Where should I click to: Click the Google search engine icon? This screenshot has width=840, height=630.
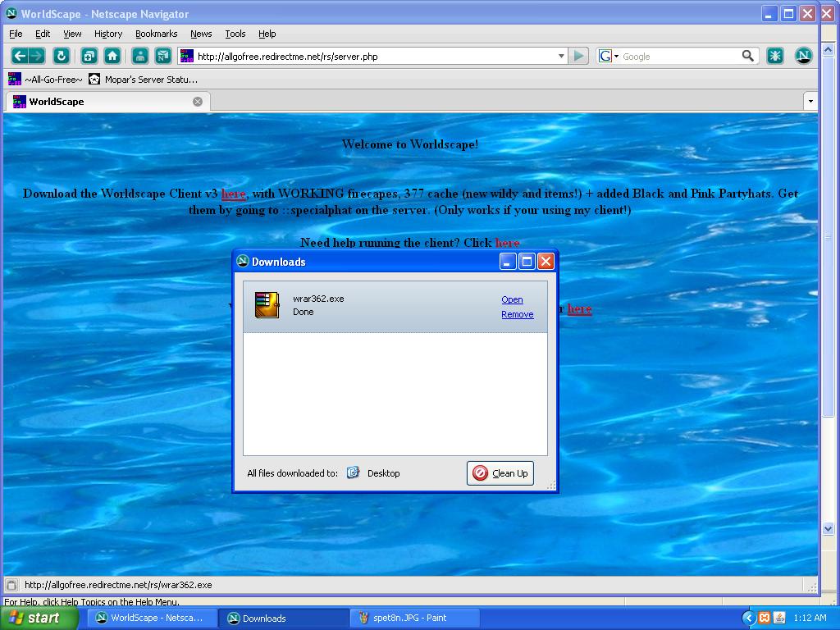pyautogui.click(x=605, y=56)
